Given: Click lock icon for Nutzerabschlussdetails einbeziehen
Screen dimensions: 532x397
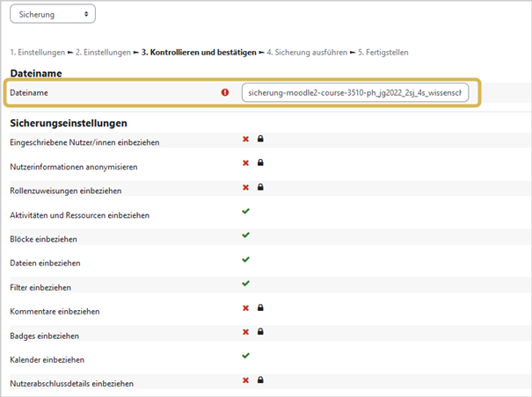Looking at the screenshot, I should click(x=260, y=380).
